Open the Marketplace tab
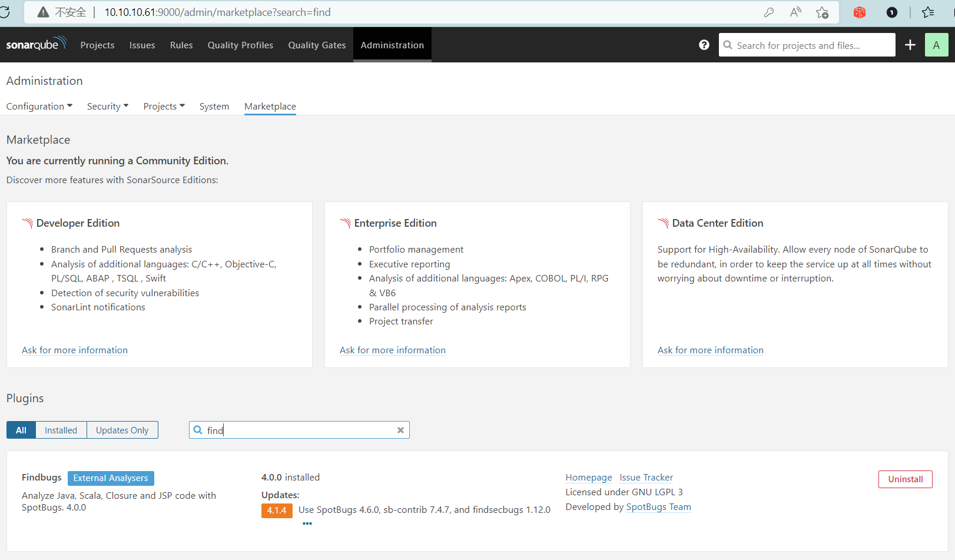The width and height of the screenshot is (955, 560). click(x=270, y=106)
